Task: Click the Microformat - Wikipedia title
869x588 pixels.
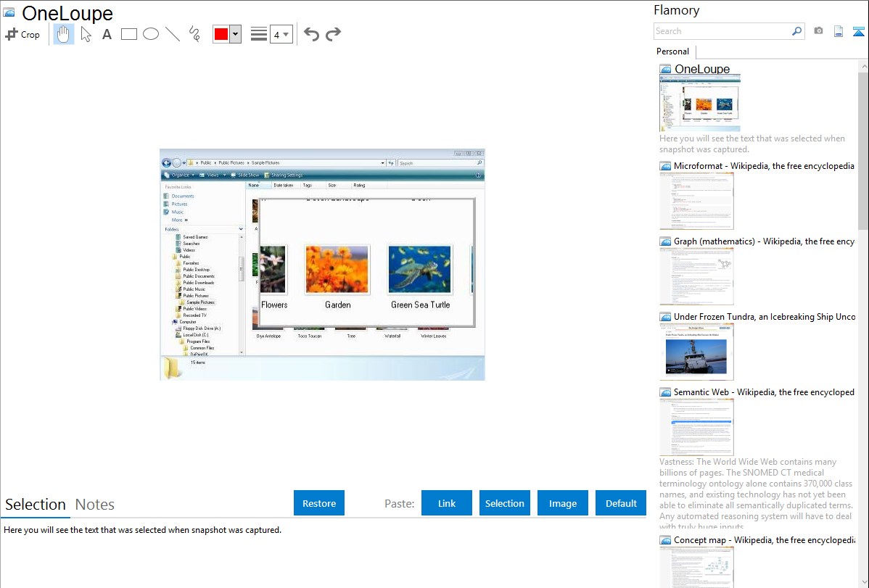Action: point(764,166)
